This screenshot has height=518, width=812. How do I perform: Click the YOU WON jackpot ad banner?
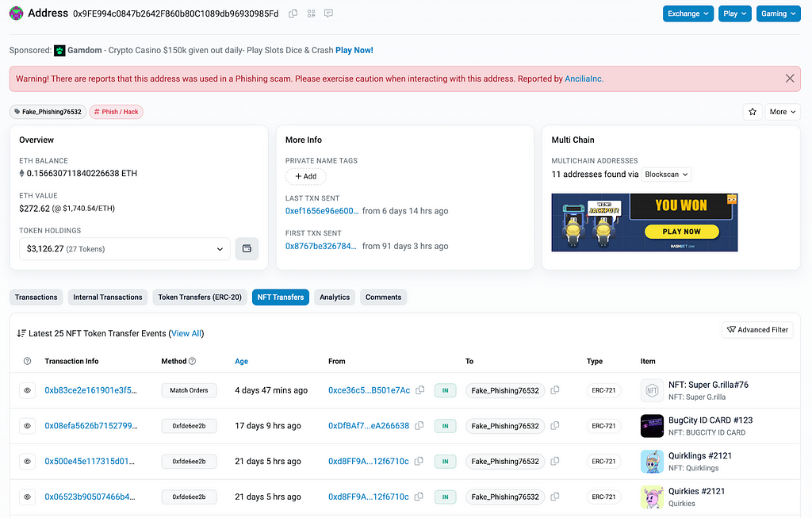644,223
